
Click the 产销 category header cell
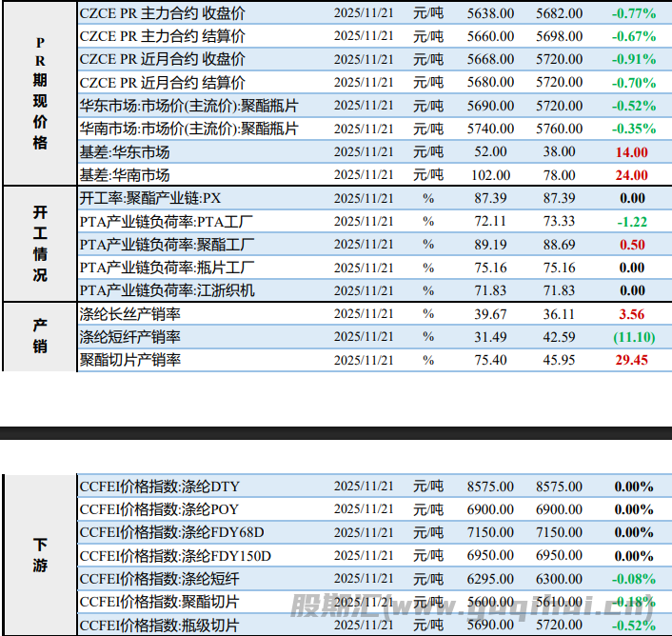(40, 336)
